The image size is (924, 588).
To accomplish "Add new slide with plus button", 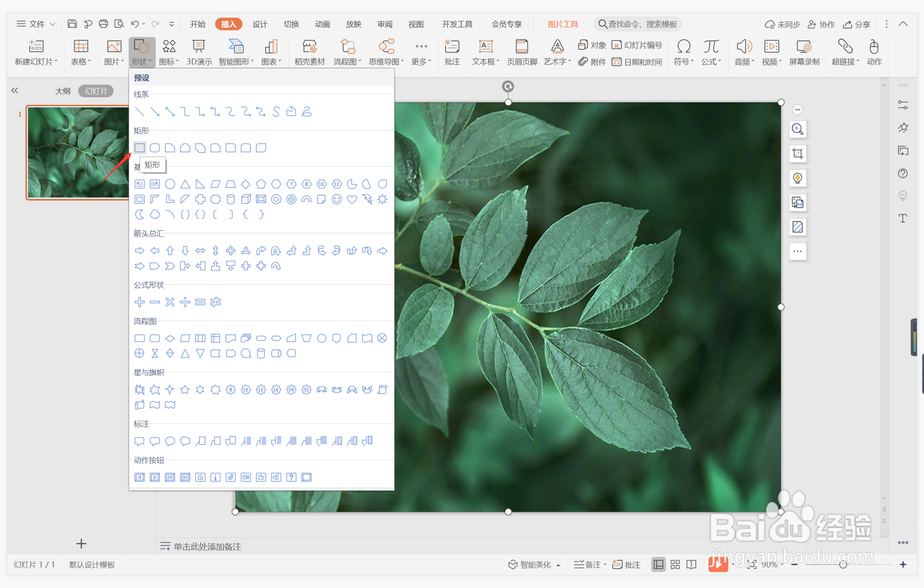I will (81, 543).
